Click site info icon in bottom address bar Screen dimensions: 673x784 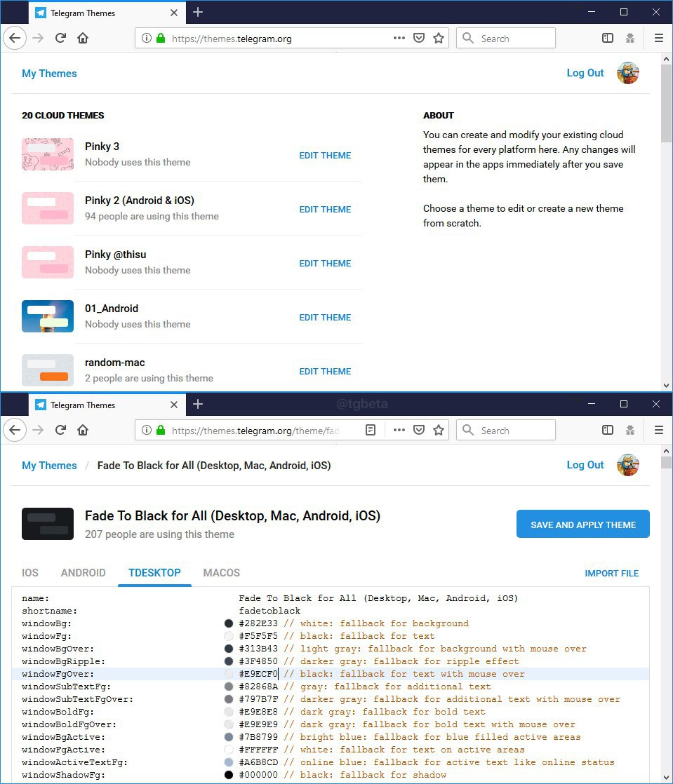pos(147,430)
